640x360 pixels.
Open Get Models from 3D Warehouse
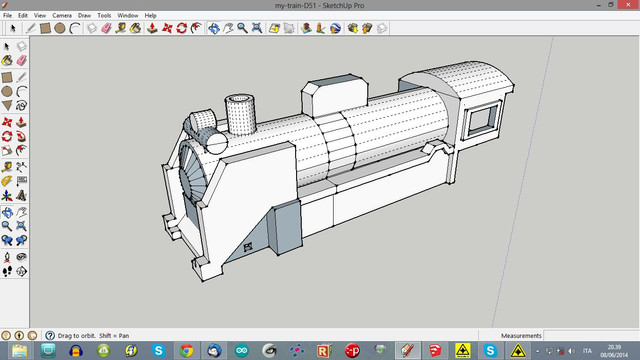[353, 28]
